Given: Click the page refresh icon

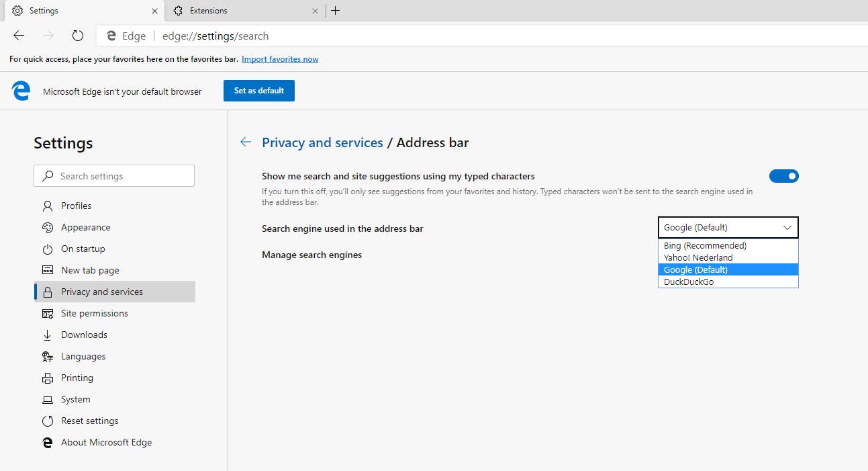Looking at the screenshot, I should click(x=78, y=36).
